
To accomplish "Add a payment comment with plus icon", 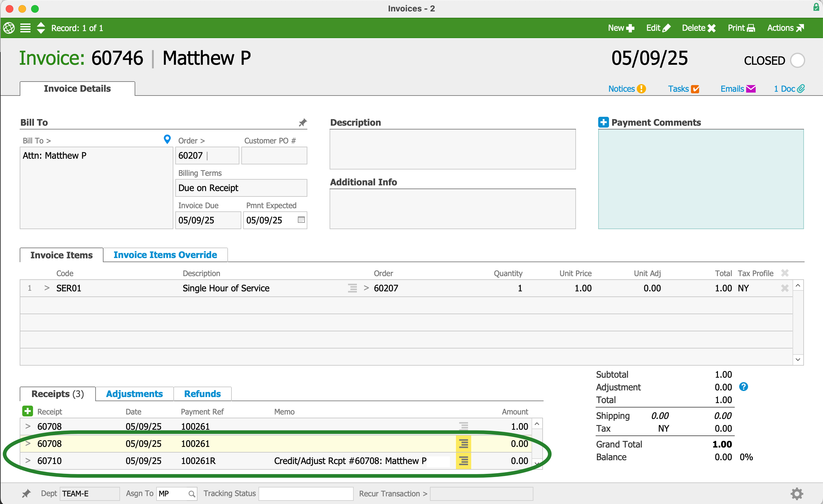I will [603, 123].
